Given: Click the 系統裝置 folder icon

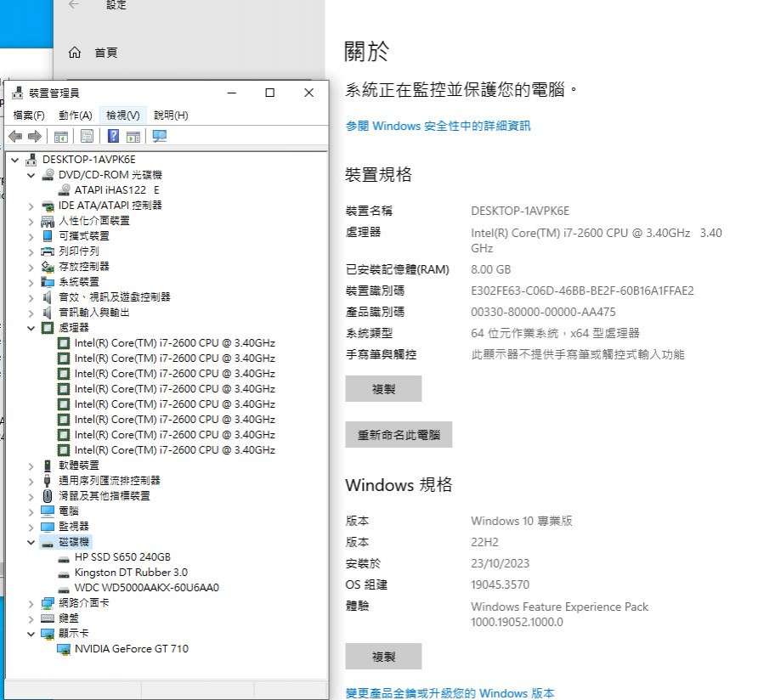Looking at the screenshot, I should tap(48, 282).
